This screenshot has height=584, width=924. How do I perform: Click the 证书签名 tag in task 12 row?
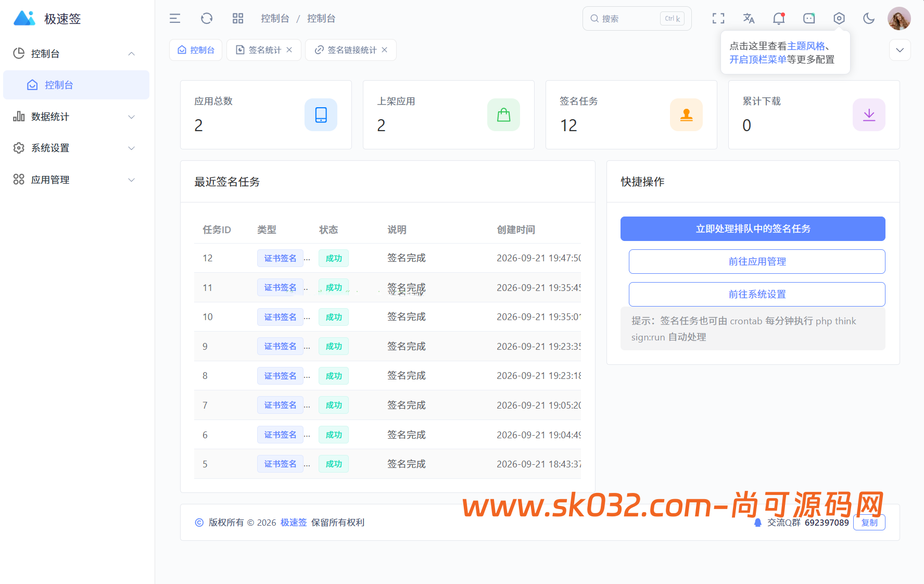[280, 258]
